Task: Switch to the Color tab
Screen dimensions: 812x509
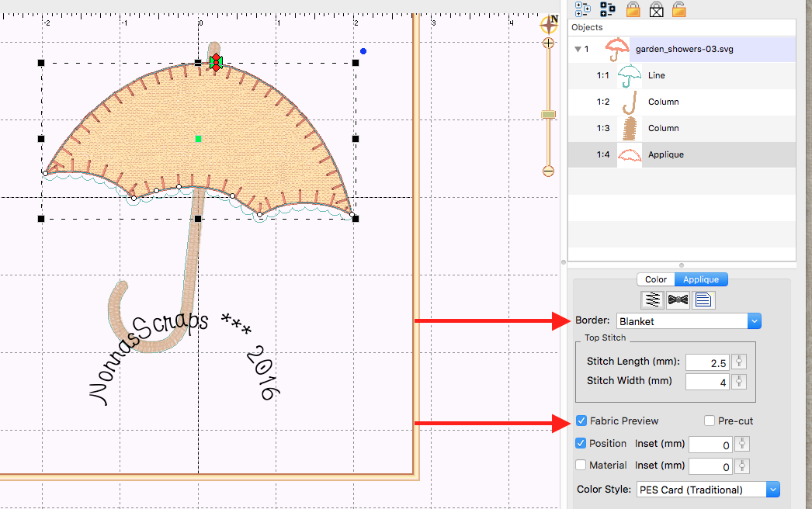Action: pos(655,279)
